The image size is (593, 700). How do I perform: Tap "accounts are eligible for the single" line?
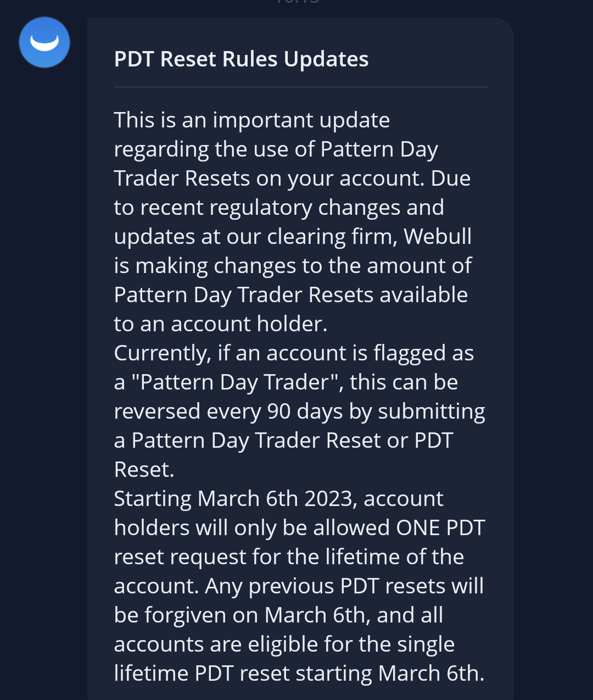click(284, 644)
